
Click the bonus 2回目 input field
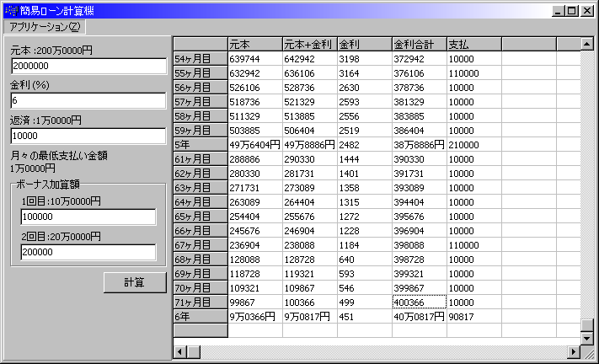88,252
